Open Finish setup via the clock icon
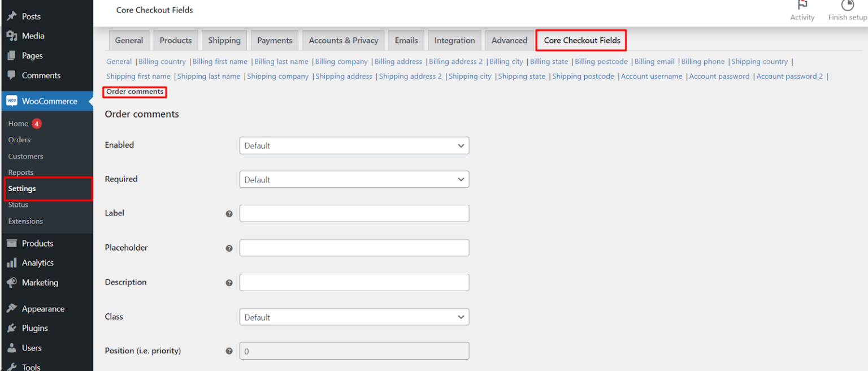 point(847,5)
